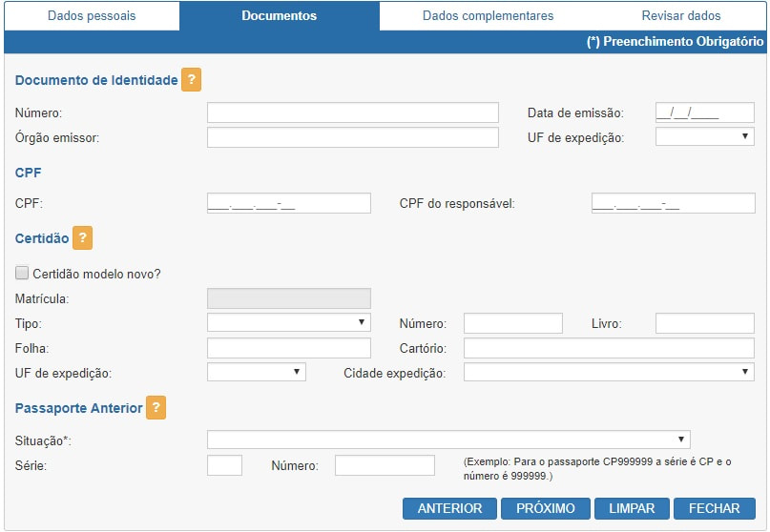Click the CPF do responsável field
The image size is (770, 532).
pyautogui.click(x=672, y=203)
